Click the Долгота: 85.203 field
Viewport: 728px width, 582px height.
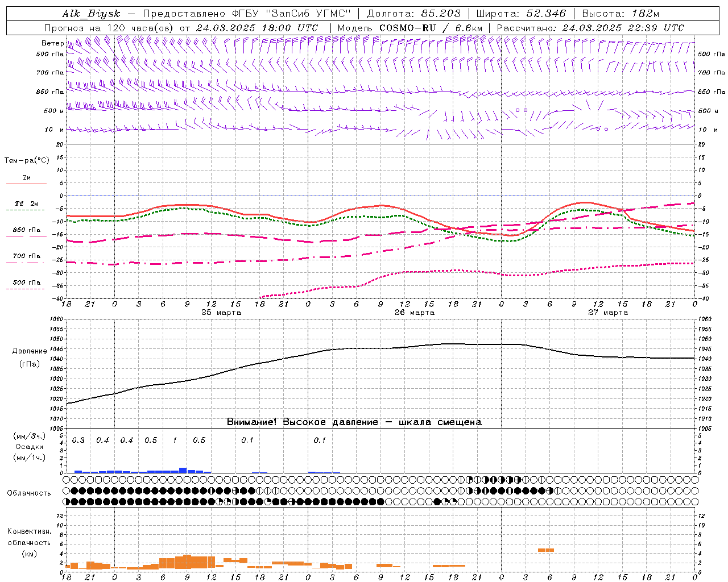pos(413,14)
